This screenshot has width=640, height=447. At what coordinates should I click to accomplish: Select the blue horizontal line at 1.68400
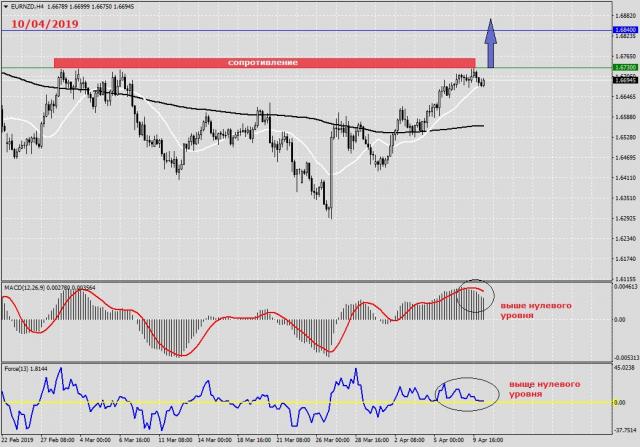tap(250, 30)
